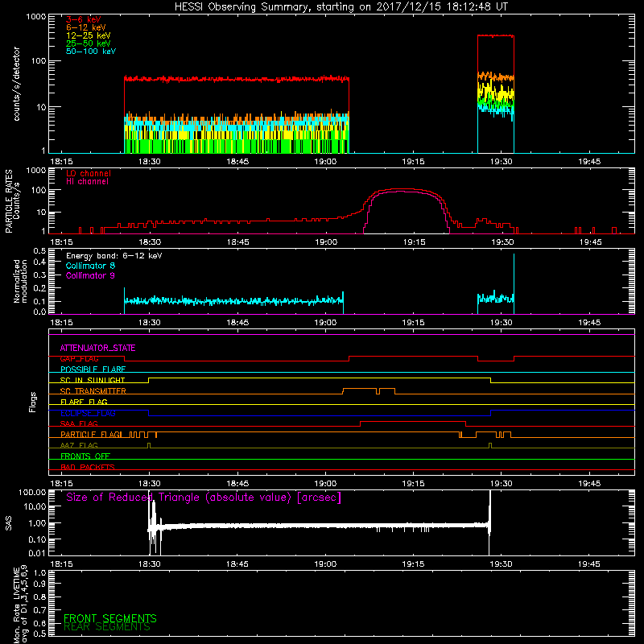The image size is (644, 644).
Task: Click the "SC_TRANSMITTER" flag label
Action: [93, 390]
